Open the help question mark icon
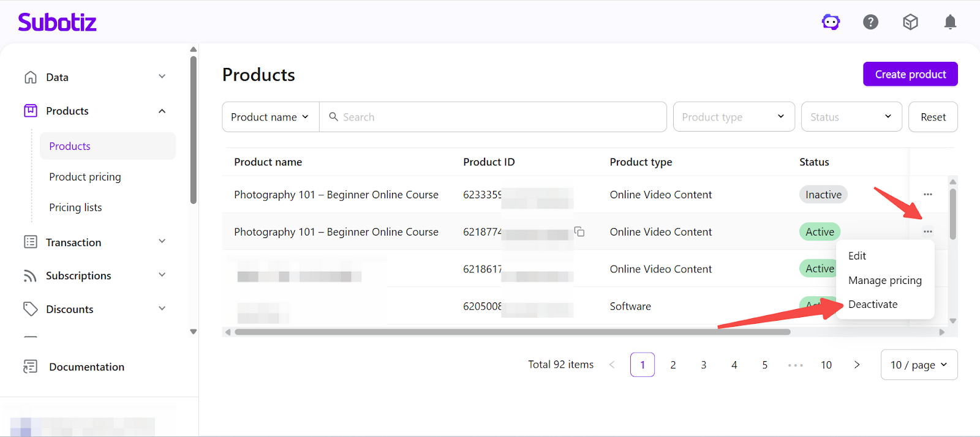This screenshot has height=437, width=980. pyautogui.click(x=870, y=23)
